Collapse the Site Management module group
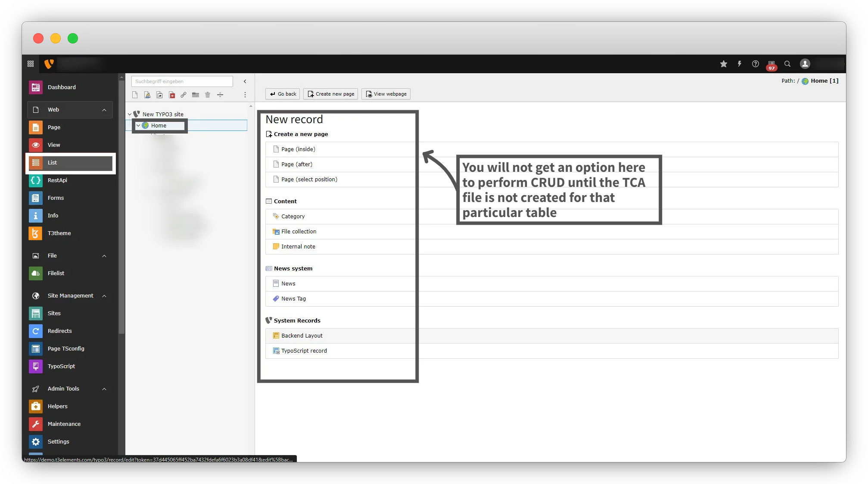The image size is (868, 484). (x=104, y=296)
